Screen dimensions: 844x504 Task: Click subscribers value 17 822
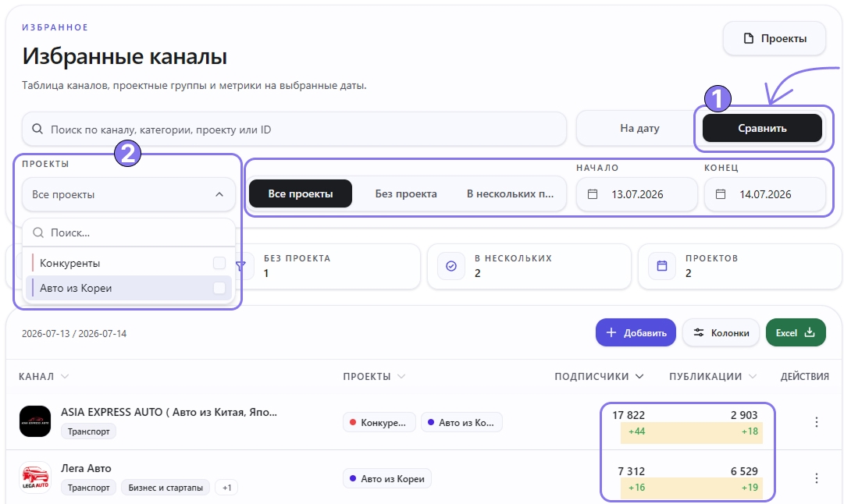coord(629,415)
